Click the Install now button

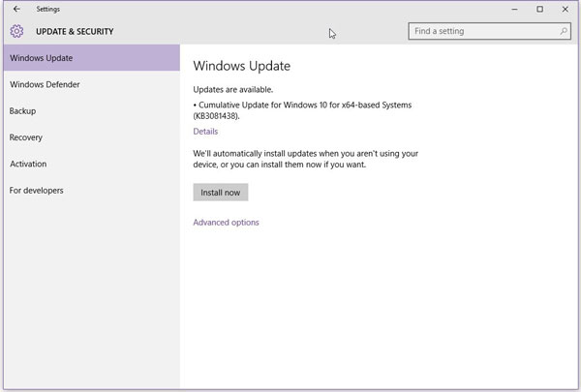[221, 193]
